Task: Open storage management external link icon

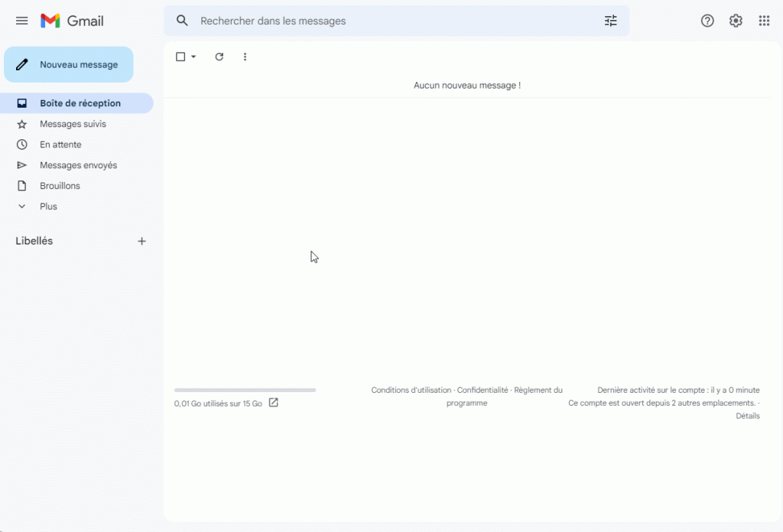Action: pos(273,403)
